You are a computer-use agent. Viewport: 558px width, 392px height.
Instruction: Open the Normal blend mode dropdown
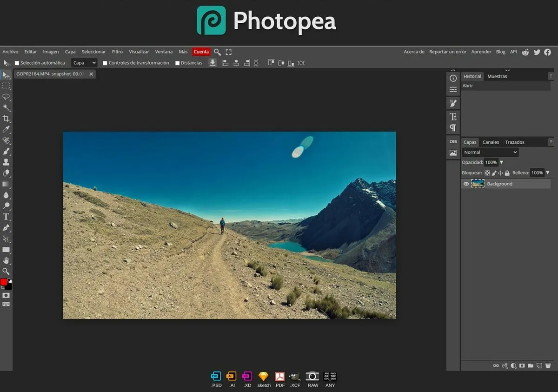[x=490, y=153]
